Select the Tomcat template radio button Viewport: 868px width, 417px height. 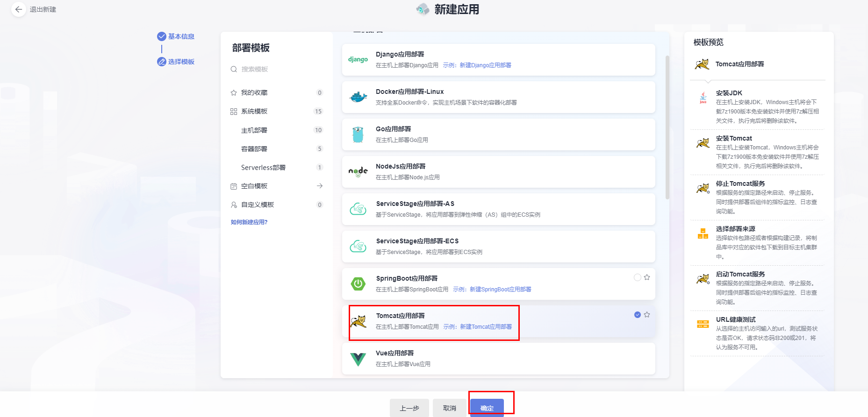tap(637, 315)
